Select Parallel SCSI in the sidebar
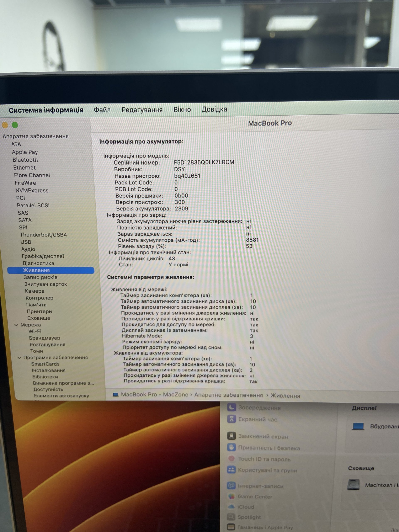 33,205
